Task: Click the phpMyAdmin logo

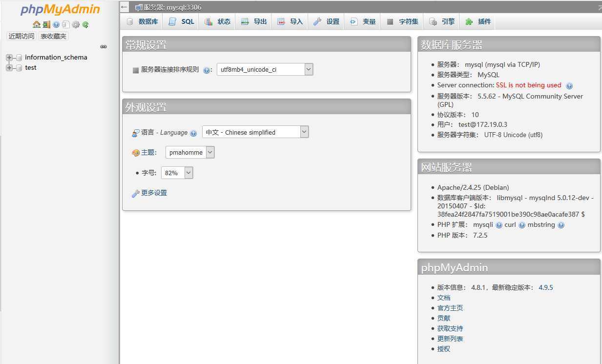Action: 60,9
